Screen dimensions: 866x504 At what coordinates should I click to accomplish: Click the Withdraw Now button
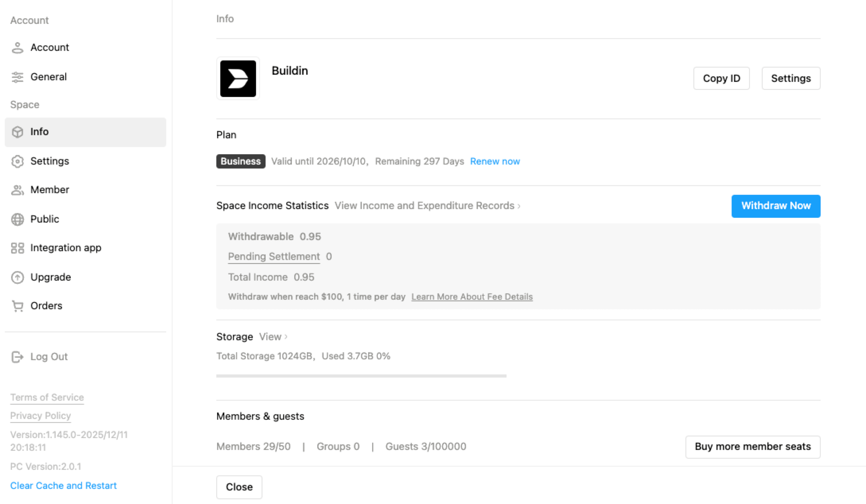pos(775,206)
